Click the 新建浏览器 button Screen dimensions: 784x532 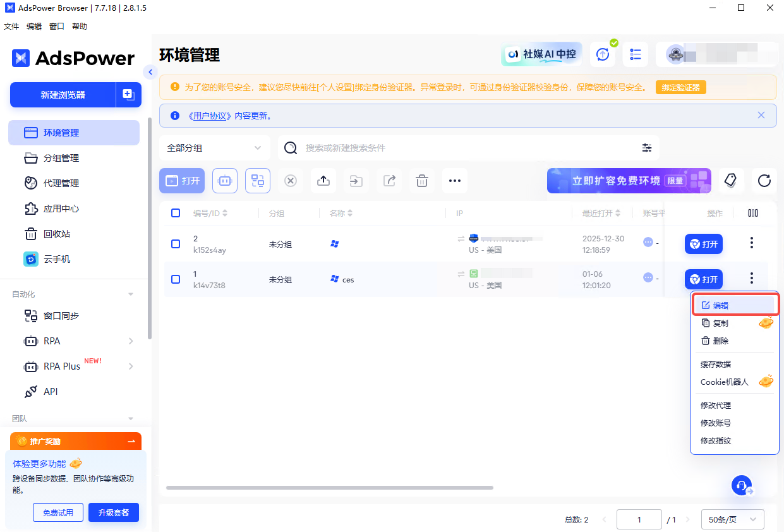point(63,95)
